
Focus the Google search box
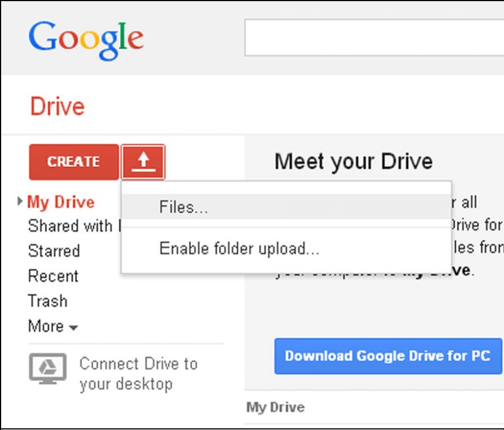click(x=374, y=38)
